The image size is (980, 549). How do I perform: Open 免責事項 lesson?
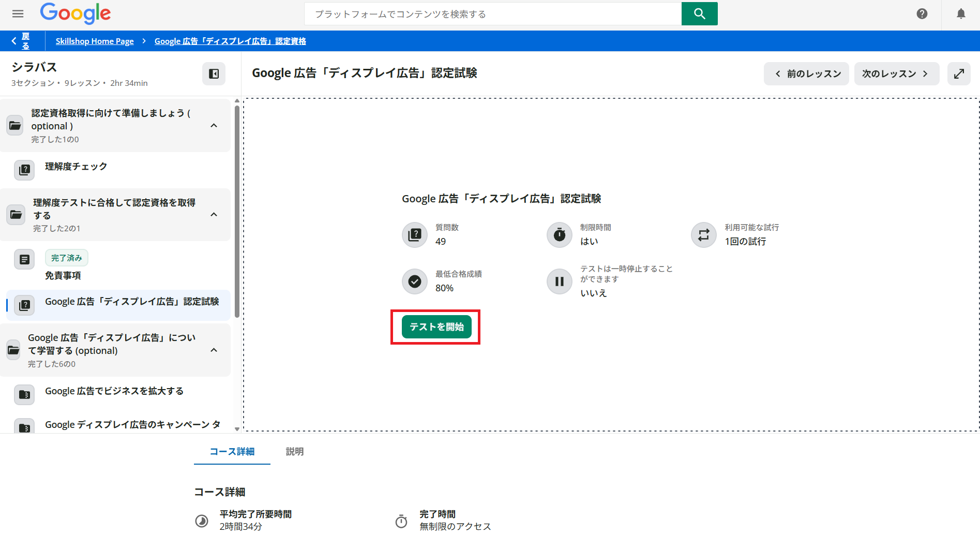(63, 275)
